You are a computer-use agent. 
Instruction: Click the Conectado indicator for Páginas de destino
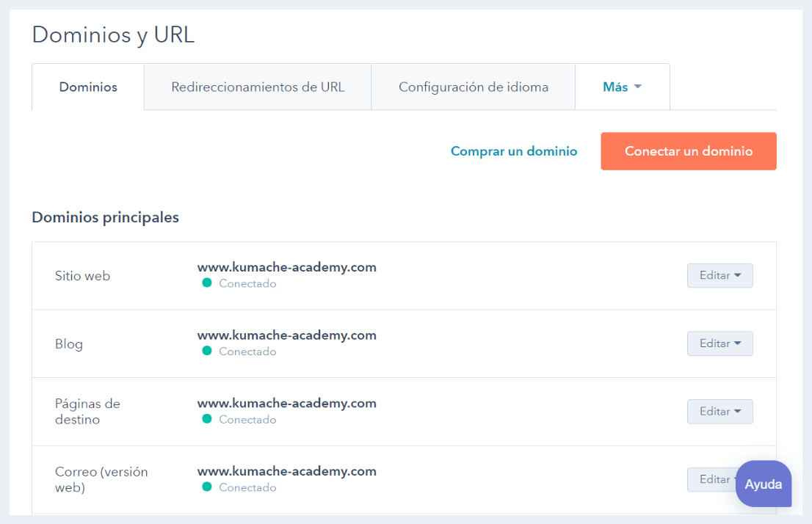tap(207, 419)
